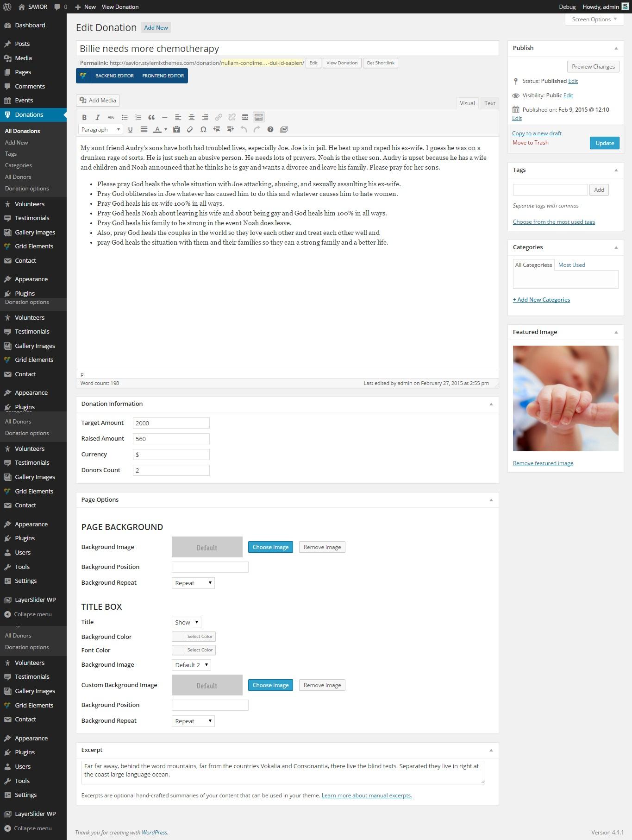Click the Excerpt text area
The height and width of the screenshot is (840, 632).
point(283,772)
